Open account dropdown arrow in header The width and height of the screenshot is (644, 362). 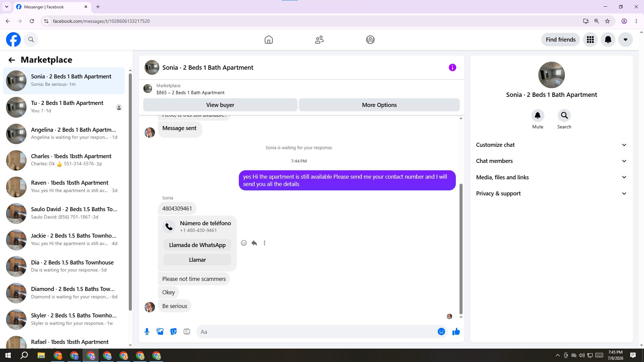click(x=626, y=40)
